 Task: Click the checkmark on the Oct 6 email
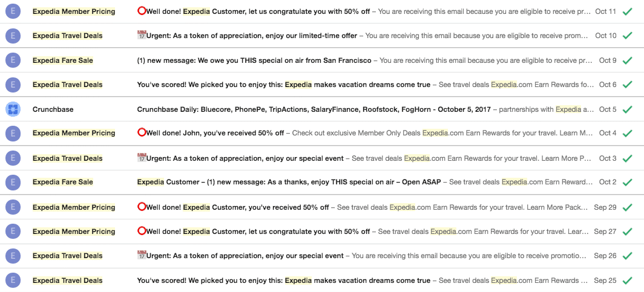[627, 85]
